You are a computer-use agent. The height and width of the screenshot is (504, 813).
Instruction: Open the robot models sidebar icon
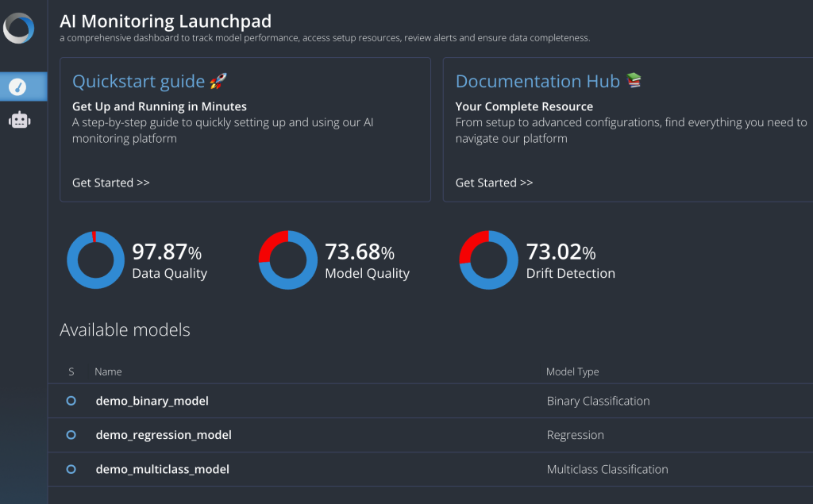[20, 121]
